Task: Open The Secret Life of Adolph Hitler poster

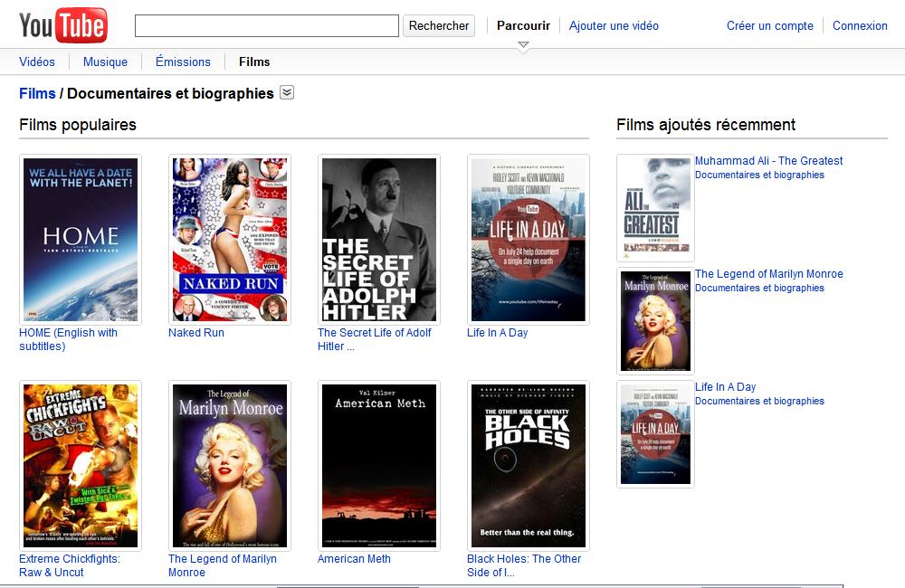Action: (378, 240)
